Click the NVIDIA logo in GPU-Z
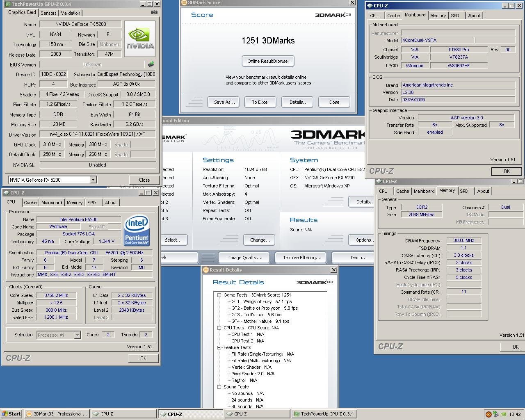The height and width of the screenshot is (420, 525). pos(140,39)
